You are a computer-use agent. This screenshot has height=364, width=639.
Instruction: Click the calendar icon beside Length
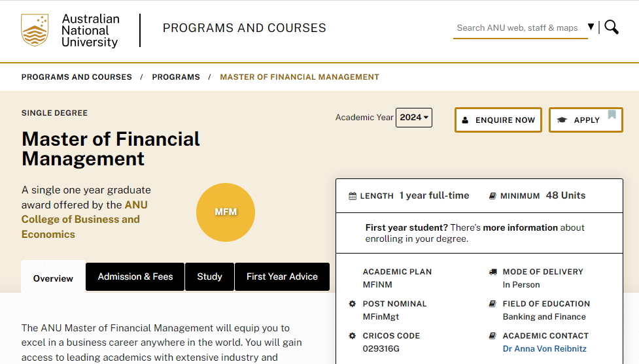point(353,196)
